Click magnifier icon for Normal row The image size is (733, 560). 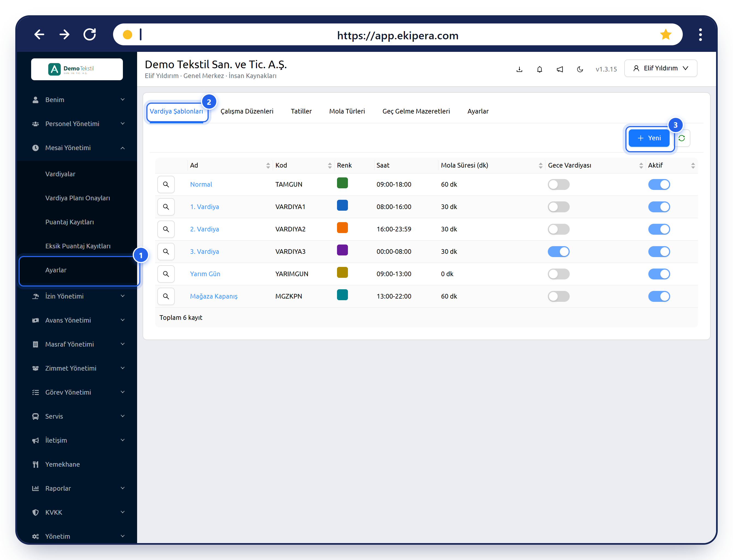166,184
